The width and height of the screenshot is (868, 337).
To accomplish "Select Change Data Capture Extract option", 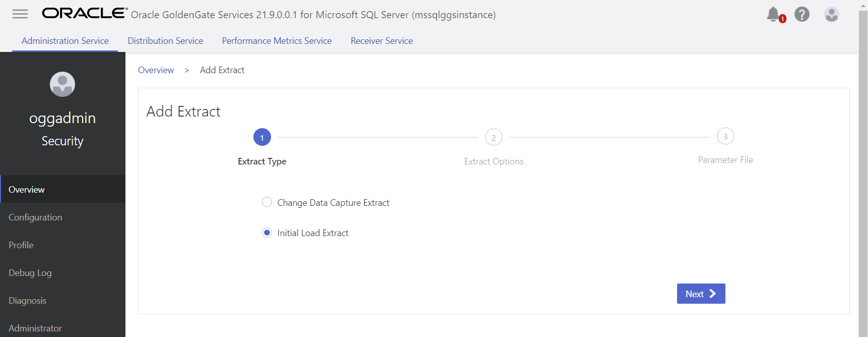I will click(x=267, y=202).
